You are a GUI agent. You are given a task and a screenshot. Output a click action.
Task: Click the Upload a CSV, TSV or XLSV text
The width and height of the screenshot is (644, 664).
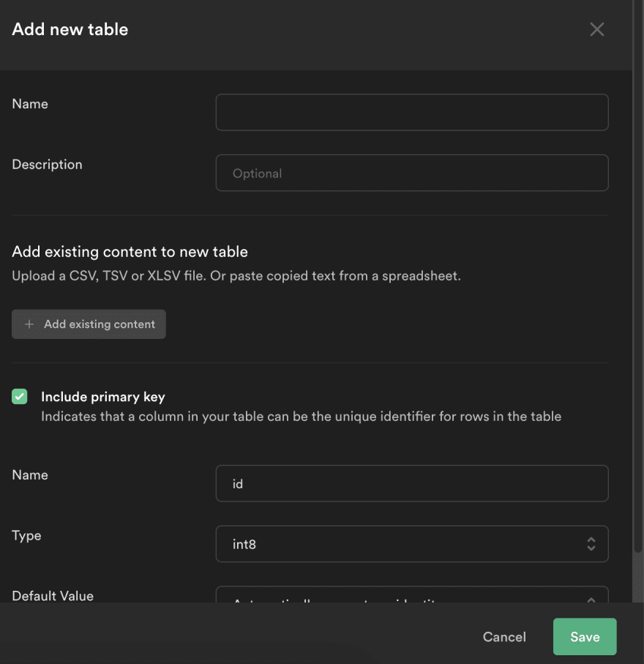[236, 276]
